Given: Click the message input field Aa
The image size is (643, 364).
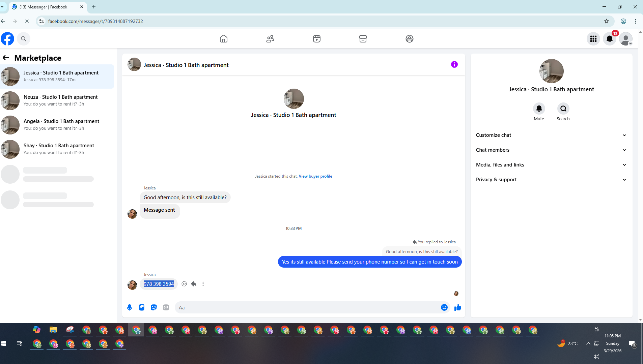Looking at the screenshot, I should [x=307, y=307].
